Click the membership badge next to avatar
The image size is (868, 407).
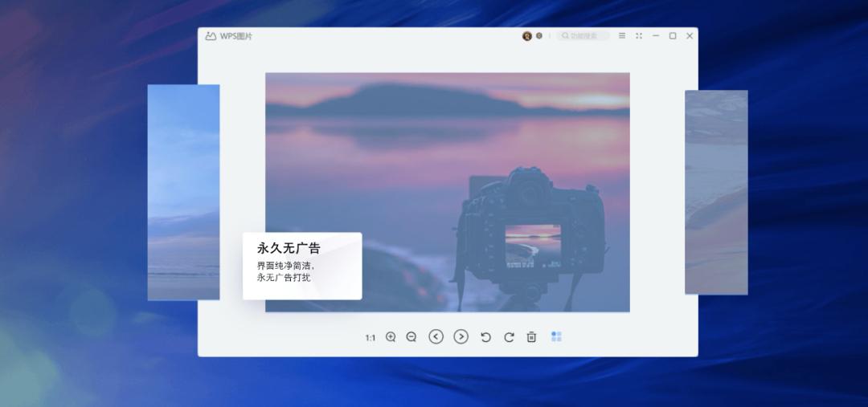(539, 35)
